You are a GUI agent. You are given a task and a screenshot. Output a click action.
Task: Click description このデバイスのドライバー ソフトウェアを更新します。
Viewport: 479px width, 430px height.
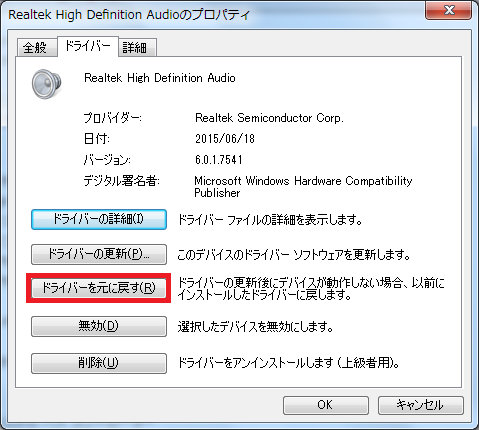click(294, 255)
